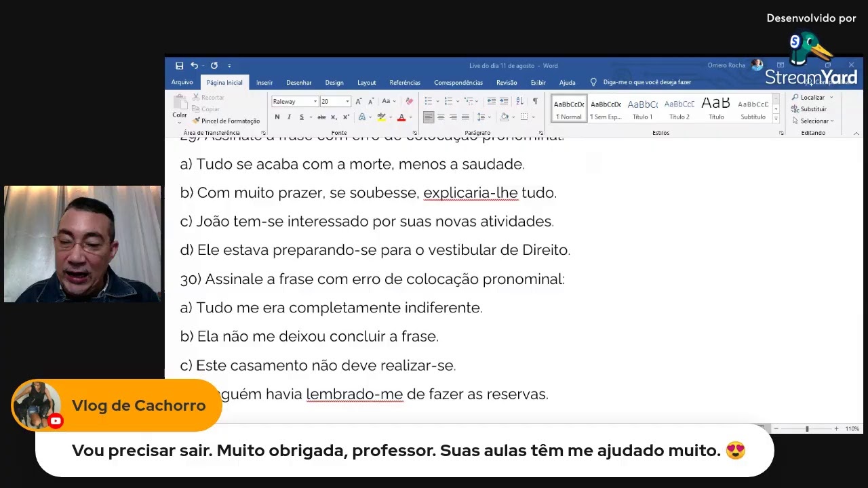The image size is (868, 488).
Task: Open the font size 20 dropdown
Action: click(347, 102)
